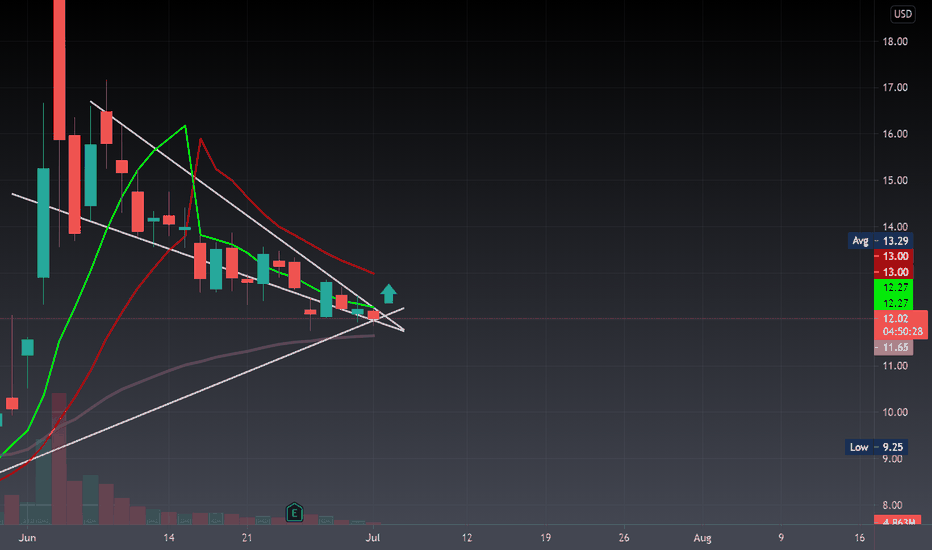Click the Jul label on time axis

[x=373, y=538]
